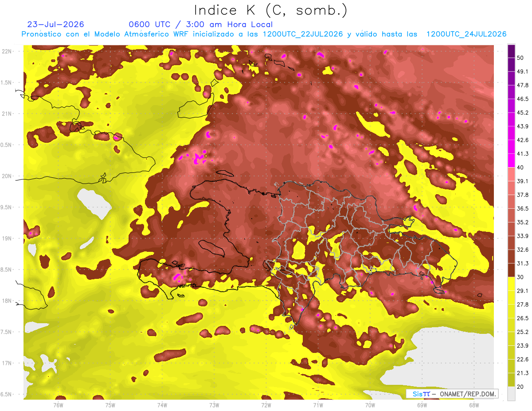Click the '74W' longitude axis label
The width and height of the screenshot is (532, 411).
[162, 405]
